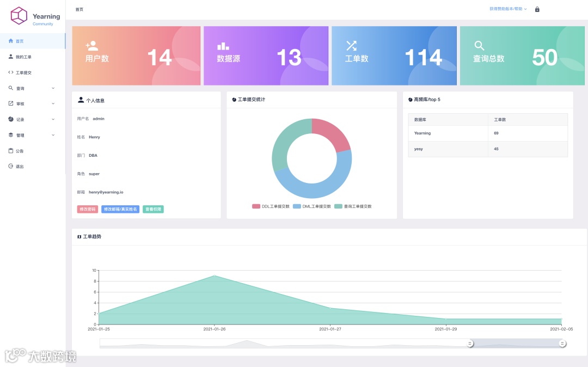Click the person icon beside 我的工单
The height and width of the screenshot is (367, 588).
pos(10,57)
